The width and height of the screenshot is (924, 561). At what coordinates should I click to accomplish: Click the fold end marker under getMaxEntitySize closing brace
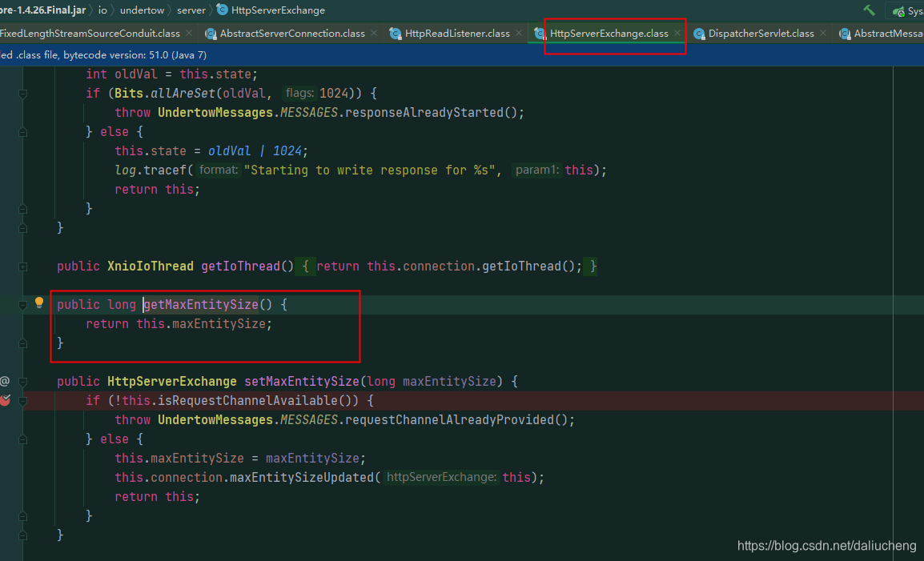(22, 343)
